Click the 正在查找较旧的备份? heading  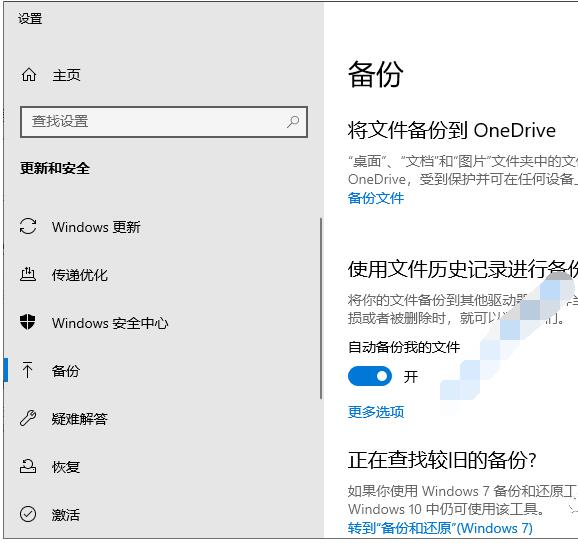[442, 460]
